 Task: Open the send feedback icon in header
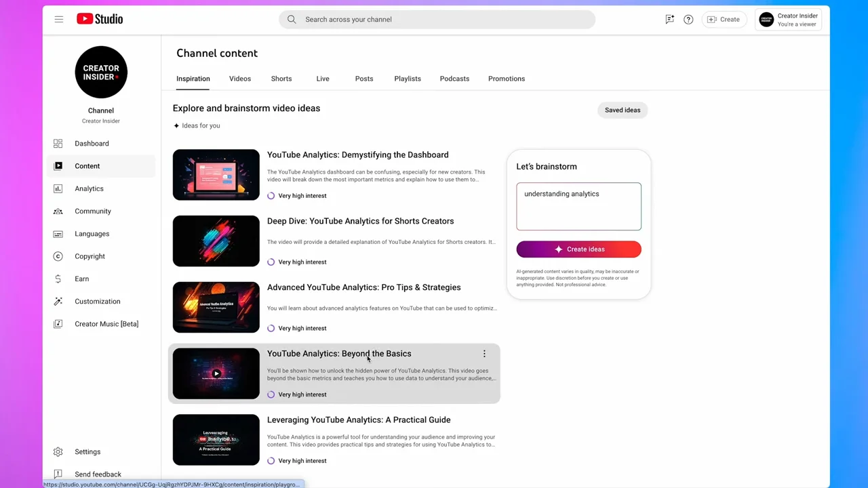669,19
